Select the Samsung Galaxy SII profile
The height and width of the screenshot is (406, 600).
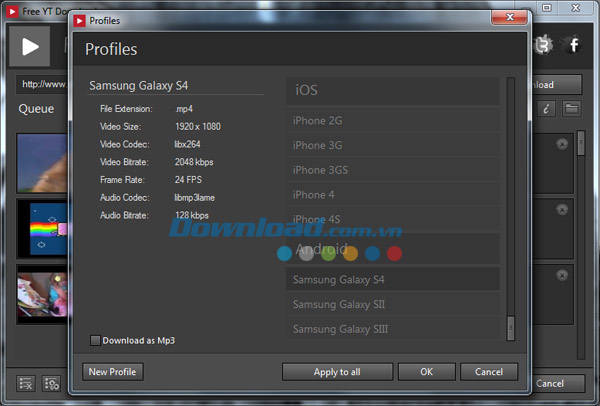(x=393, y=304)
